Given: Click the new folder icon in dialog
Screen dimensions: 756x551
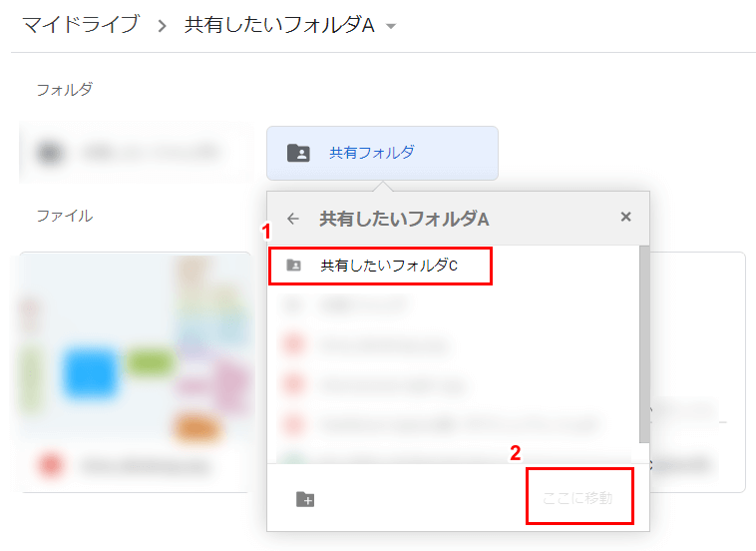Looking at the screenshot, I should tap(305, 499).
